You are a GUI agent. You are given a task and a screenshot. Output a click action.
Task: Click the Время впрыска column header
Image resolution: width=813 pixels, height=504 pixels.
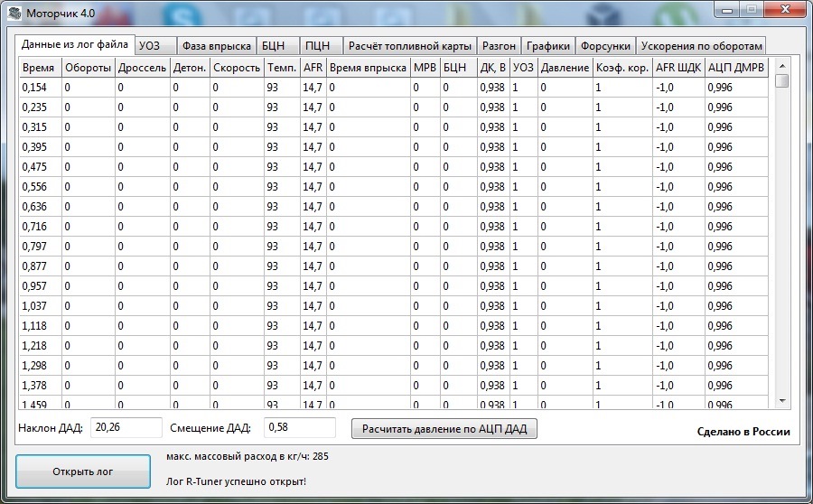pos(369,68)
